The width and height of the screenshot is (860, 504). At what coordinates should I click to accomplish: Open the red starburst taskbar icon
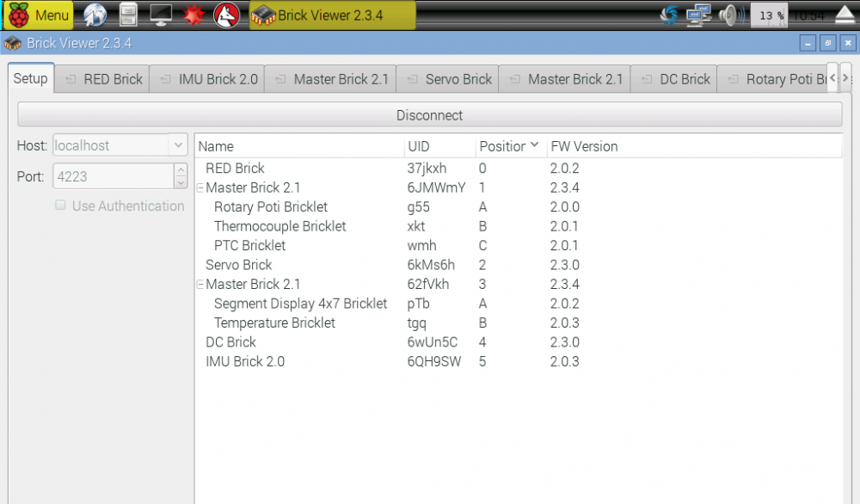click(194, 14)
